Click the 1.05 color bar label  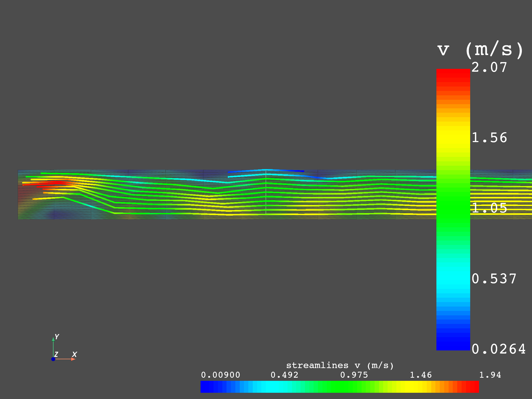[x=489, y=208]
